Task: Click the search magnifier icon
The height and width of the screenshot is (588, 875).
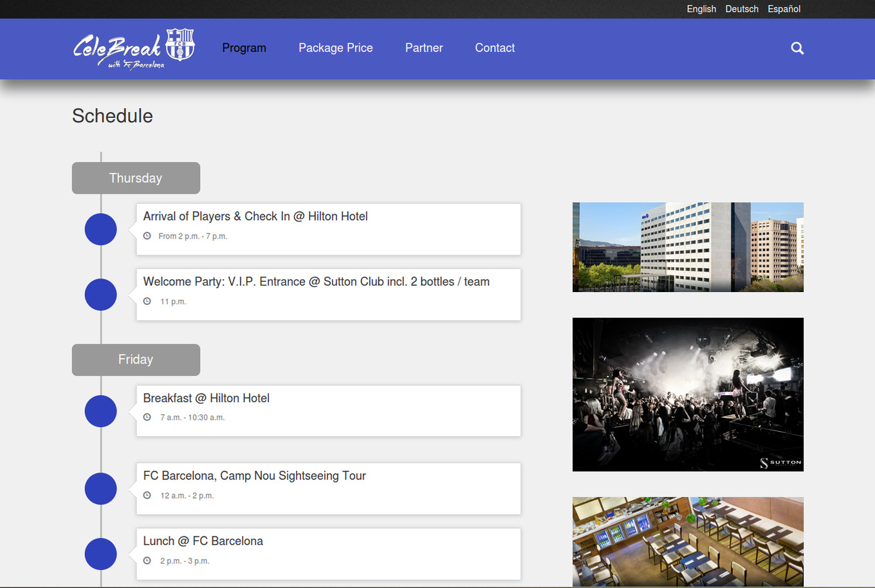Action: pyautogui.click(x=797, y=48)
